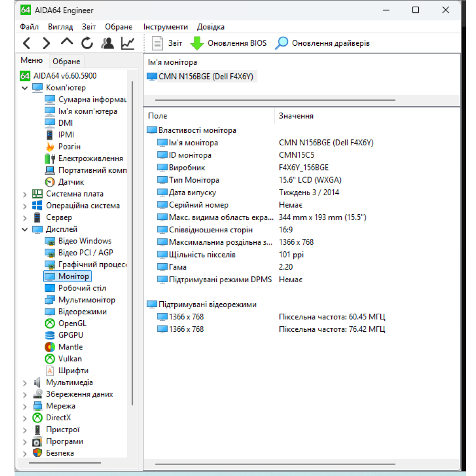Open the Файл menu
The width and height of the screenshot is (476, 476).
pos(29,27)
